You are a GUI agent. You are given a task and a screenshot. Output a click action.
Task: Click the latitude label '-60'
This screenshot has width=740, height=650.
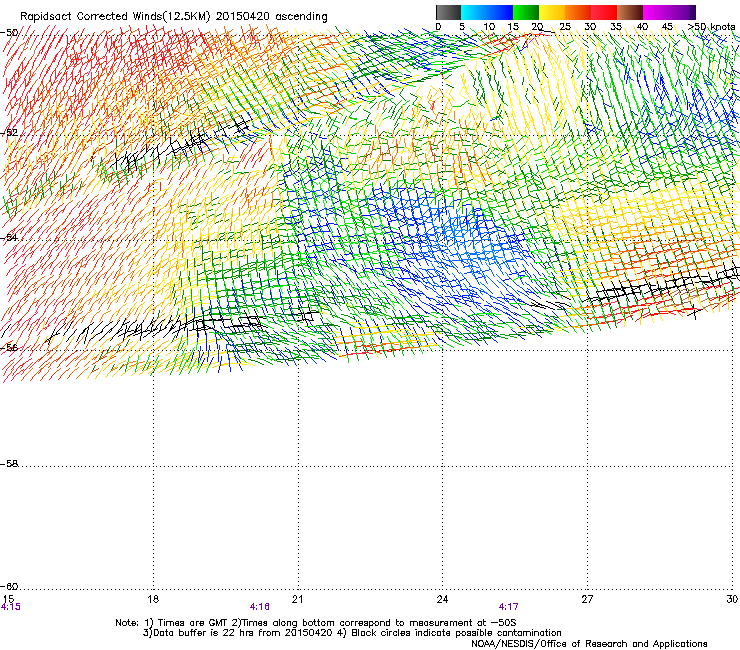(9, 586)
